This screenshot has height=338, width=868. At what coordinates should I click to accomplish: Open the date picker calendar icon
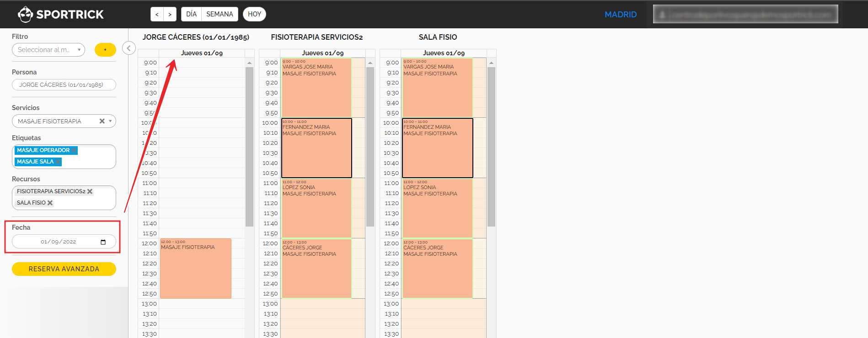(103, 242)
